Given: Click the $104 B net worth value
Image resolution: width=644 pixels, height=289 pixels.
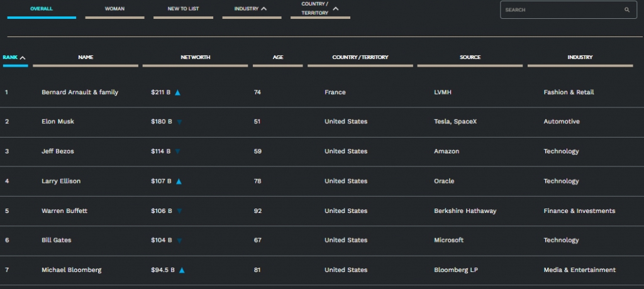Looking at the screenshot, I should (x=162, y=240).
